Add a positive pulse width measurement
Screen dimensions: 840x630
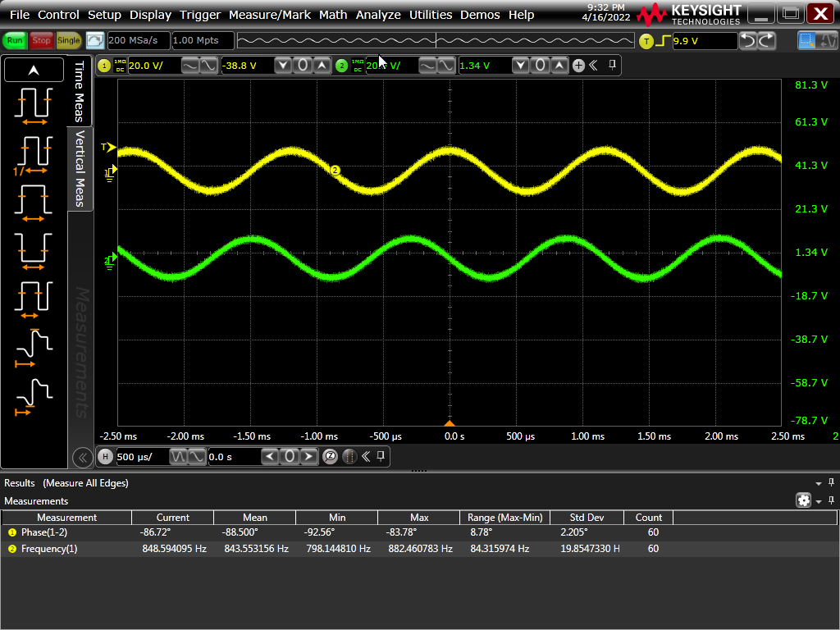point(33,202)
